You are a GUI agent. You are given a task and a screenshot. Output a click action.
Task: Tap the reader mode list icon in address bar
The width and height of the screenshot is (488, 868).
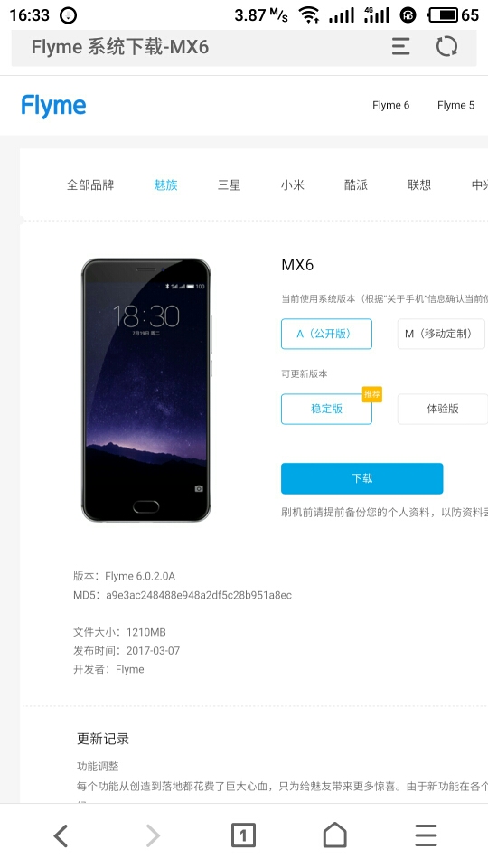(400, 46)
